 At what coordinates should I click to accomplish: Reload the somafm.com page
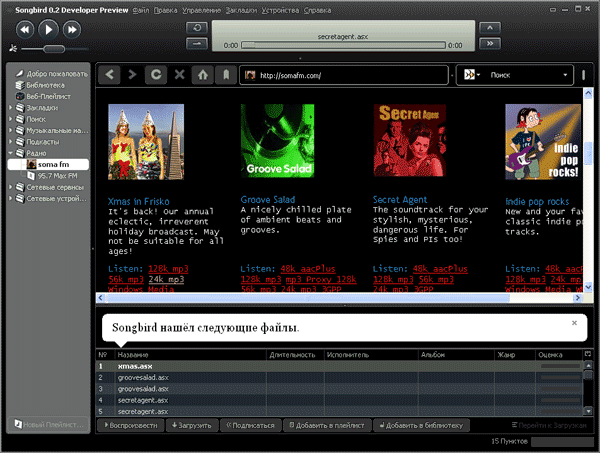(x=156, y=75)
